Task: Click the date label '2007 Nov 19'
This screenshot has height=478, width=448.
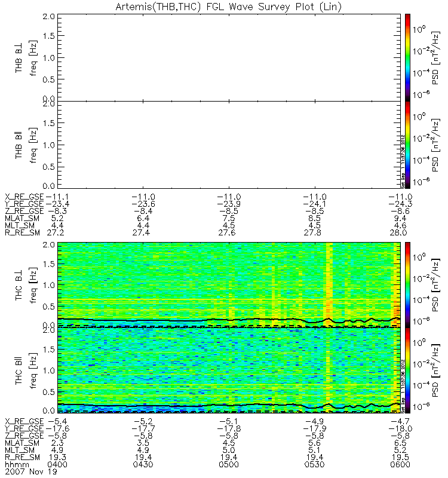Action: [31, 471]
